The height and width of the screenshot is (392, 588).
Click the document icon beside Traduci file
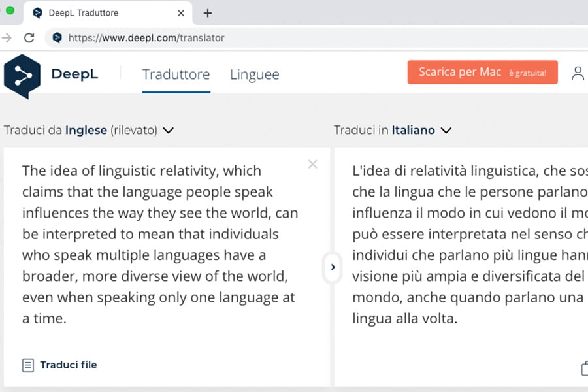coord(28,365)
